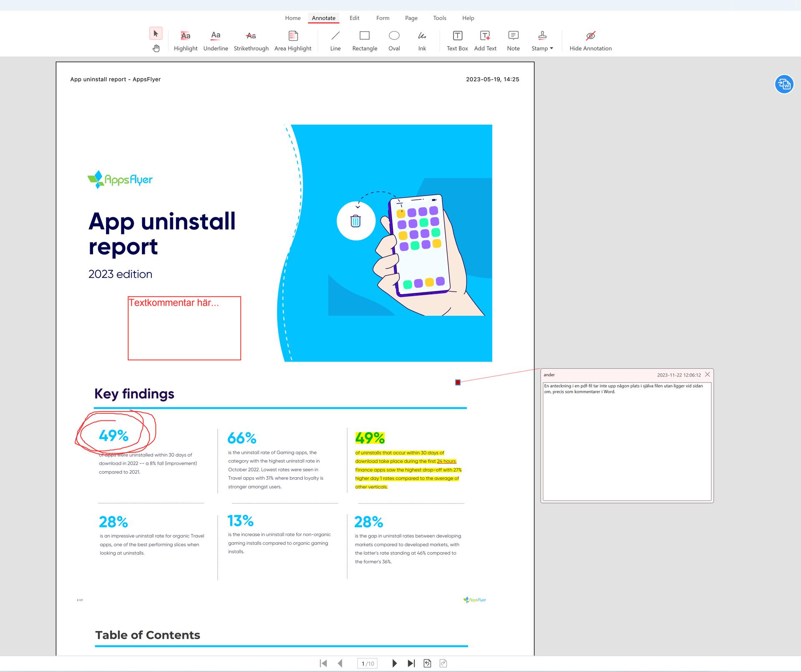Select the Highlight tool
The height and width of the screenshot is (672, 801).
185,40
